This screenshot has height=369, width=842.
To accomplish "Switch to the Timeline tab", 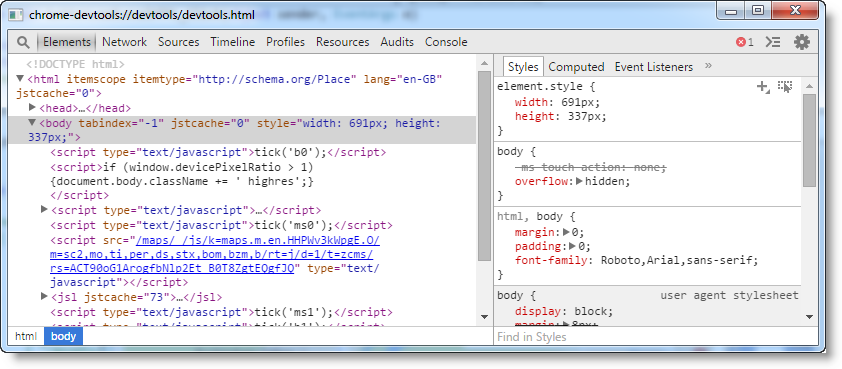I will click(233, 42).
